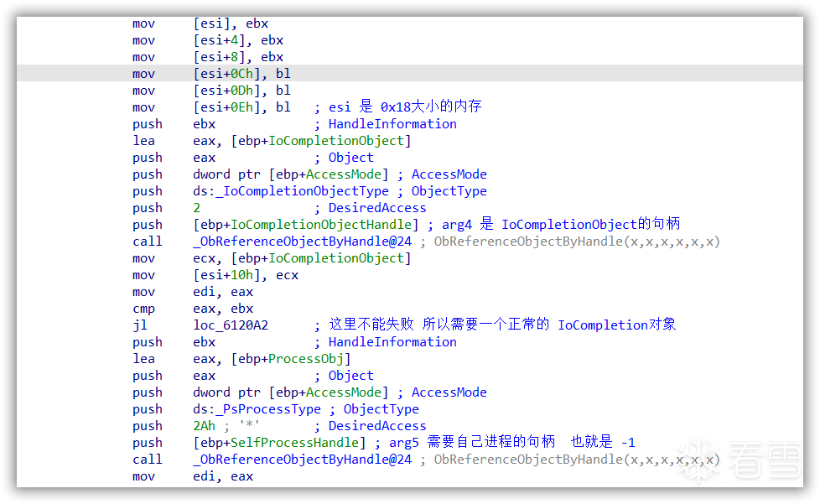
Task: Click the operand [esi+4], ebx
Action: (238, 40)
